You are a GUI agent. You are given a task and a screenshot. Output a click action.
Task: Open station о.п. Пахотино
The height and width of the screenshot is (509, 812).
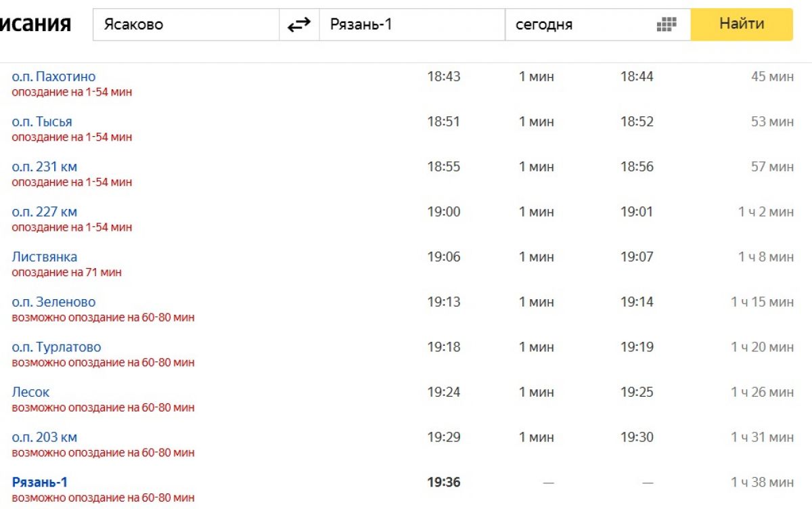point(53,76)
